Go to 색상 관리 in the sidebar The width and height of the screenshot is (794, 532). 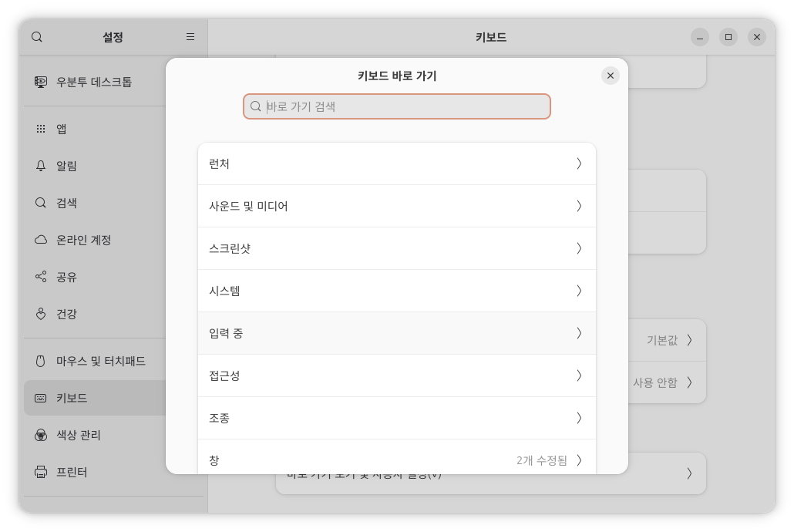pyautogui.click(x=78, y=435)
